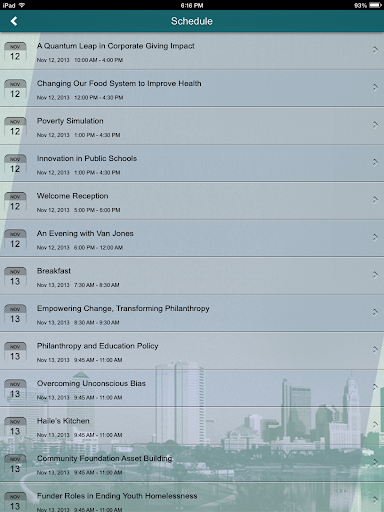Click the Schedule title in the header
The height and width of the screenshot is (512, 384).
click(192, 21)
